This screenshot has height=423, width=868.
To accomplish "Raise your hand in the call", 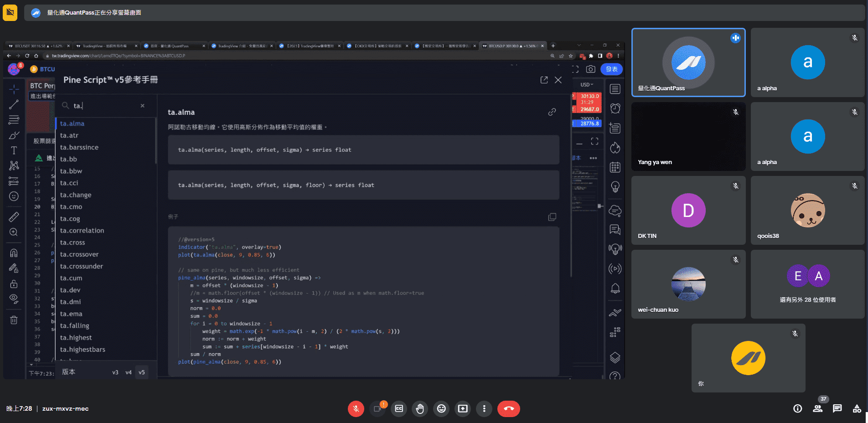I will (420, 408).
